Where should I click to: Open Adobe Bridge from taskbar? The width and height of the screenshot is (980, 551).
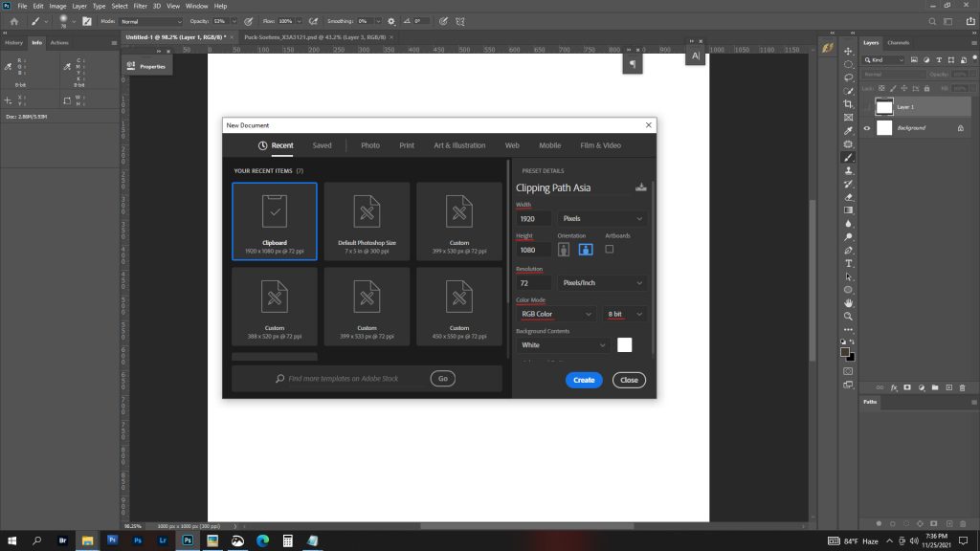click(62, 540)
